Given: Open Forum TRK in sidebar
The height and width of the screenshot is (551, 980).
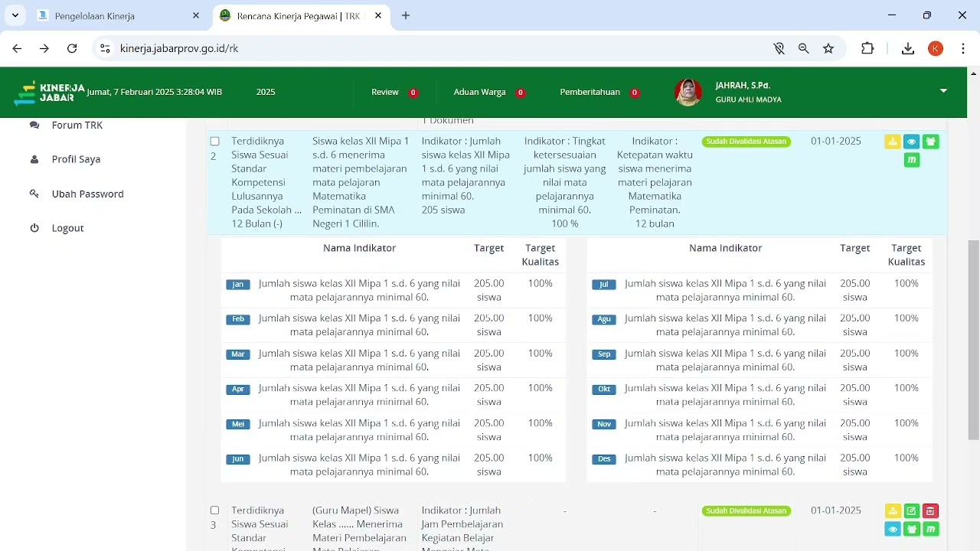Looking at the screenshot, I should point(77,125).
